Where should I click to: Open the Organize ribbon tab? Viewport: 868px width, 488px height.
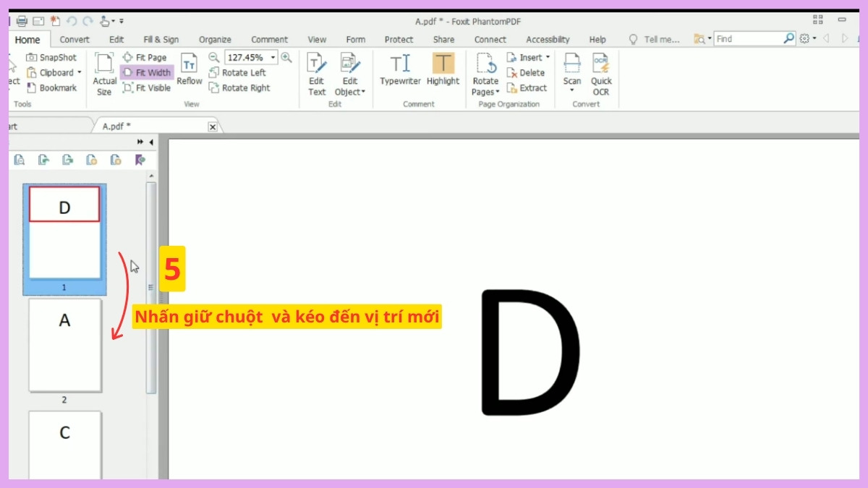(215, 40)
